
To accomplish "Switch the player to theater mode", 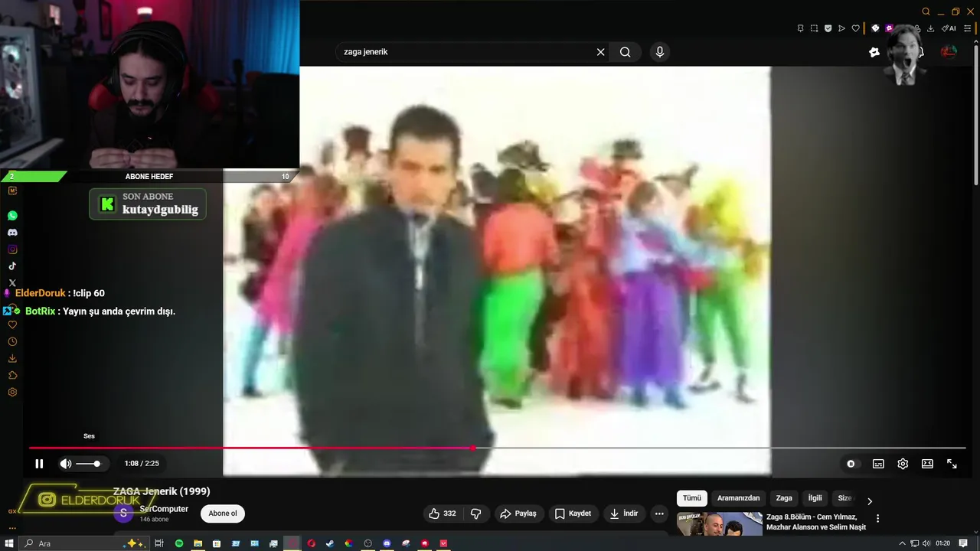I will click(x=927, y=464).
